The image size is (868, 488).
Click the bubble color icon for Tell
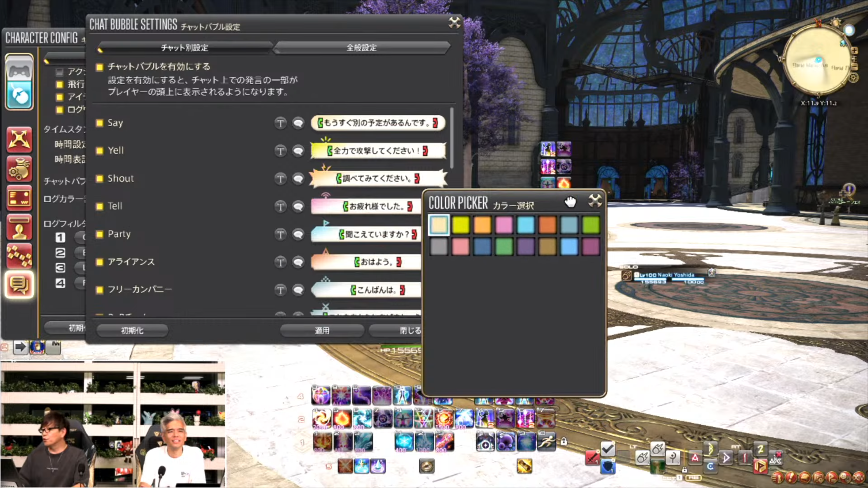tap(298, 206)
